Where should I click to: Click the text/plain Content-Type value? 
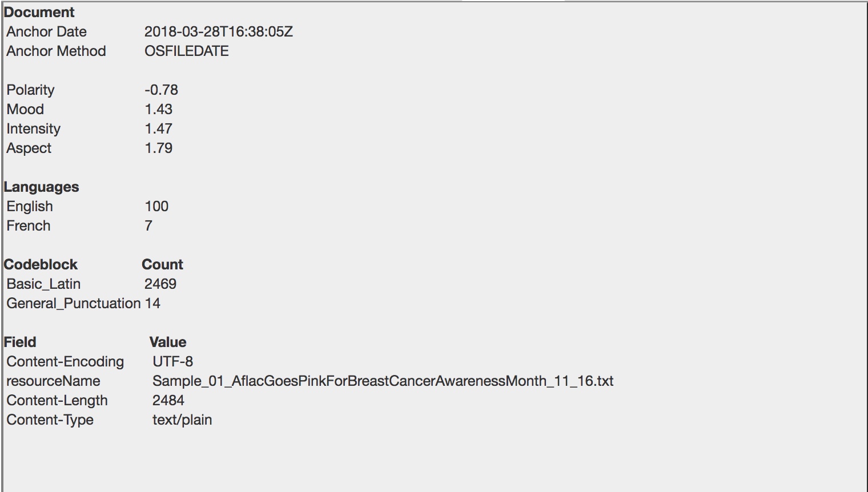pyautogui.click(x=182, y=420)
